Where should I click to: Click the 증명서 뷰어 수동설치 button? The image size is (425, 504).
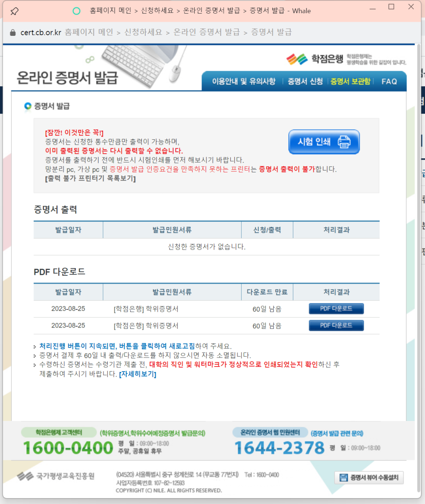click(x=369, y=477)
